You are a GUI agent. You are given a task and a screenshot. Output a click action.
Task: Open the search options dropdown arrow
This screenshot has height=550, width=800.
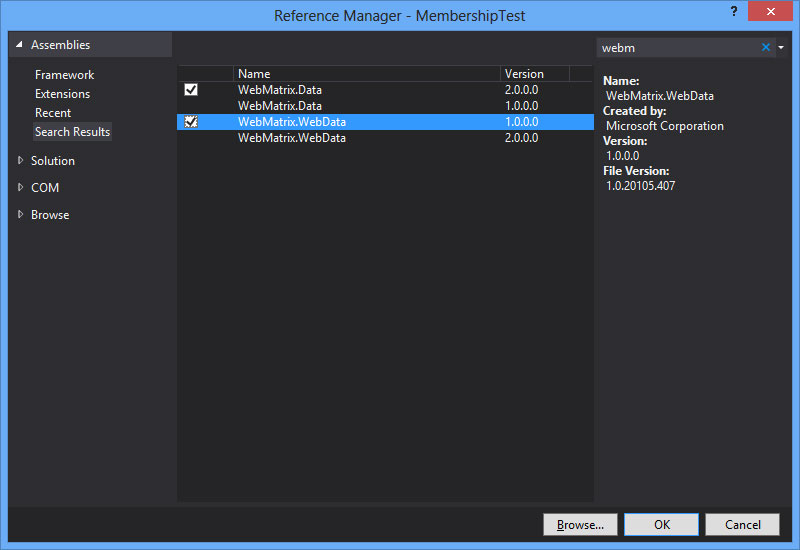[781, 47]
